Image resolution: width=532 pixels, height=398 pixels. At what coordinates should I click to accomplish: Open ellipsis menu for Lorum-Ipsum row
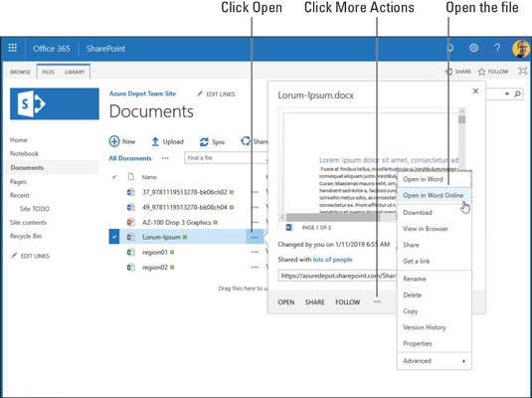[x=255, y=237]
